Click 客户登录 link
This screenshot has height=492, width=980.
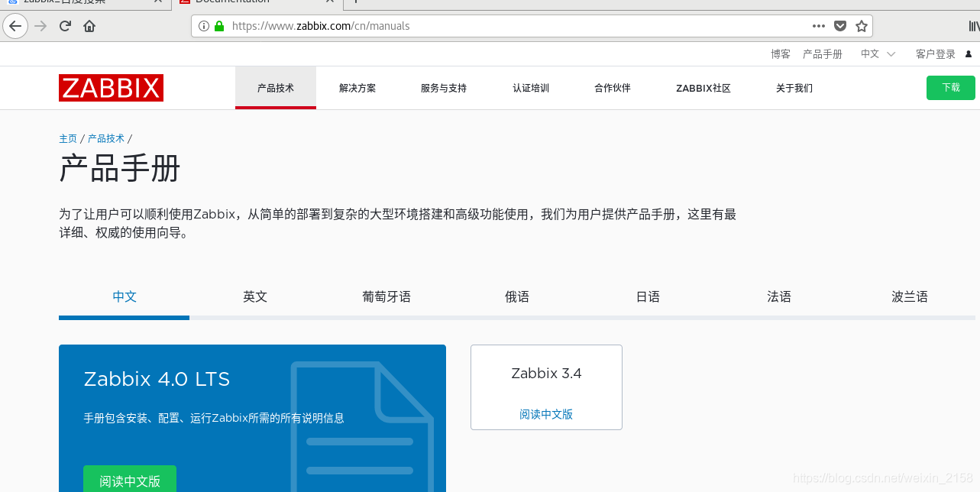(936, 54)
